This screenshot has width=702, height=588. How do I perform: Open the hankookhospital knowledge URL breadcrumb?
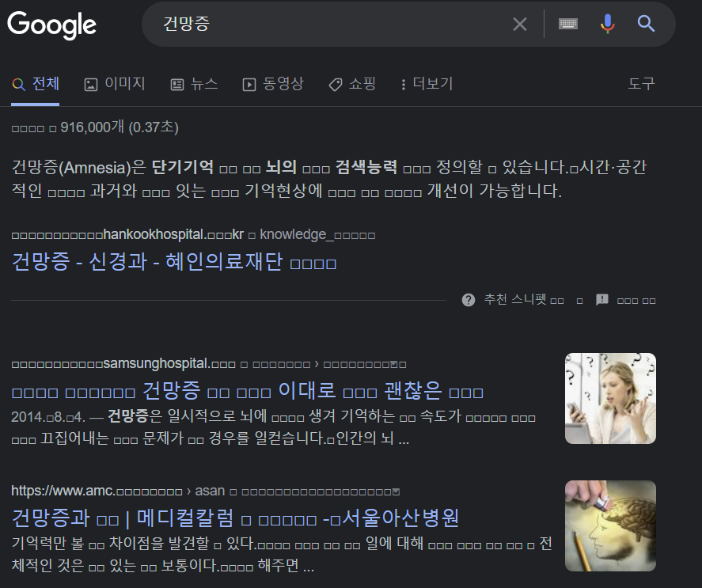(193, 234)
